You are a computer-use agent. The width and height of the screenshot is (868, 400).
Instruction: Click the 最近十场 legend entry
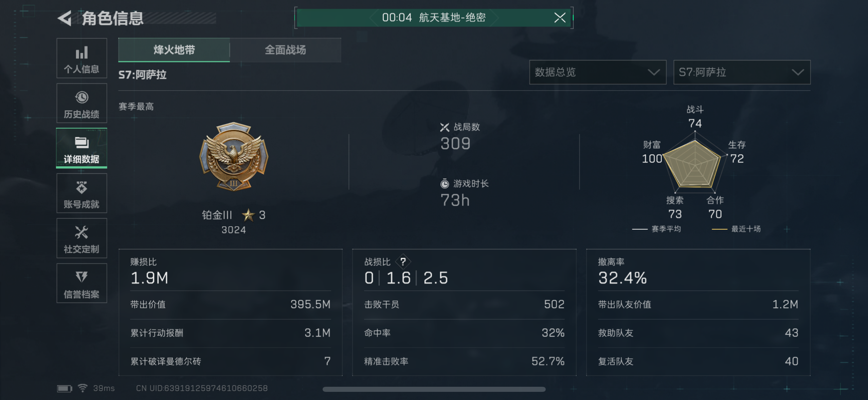pyautogui.click(x=736, y=229)
